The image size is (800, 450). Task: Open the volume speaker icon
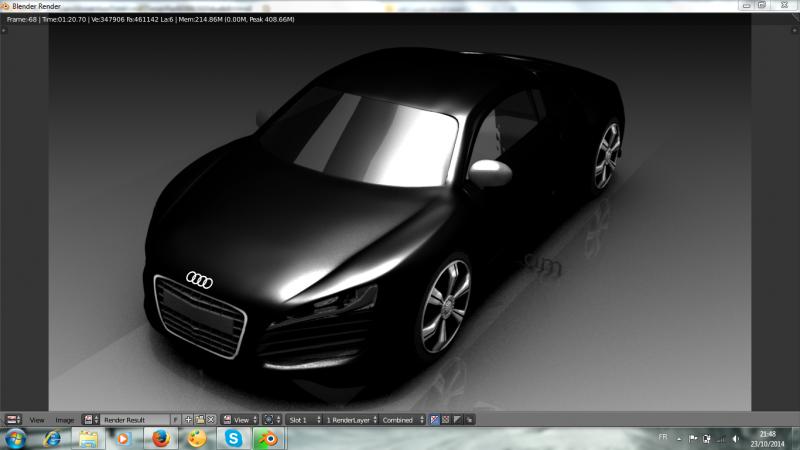click(735, 439)
